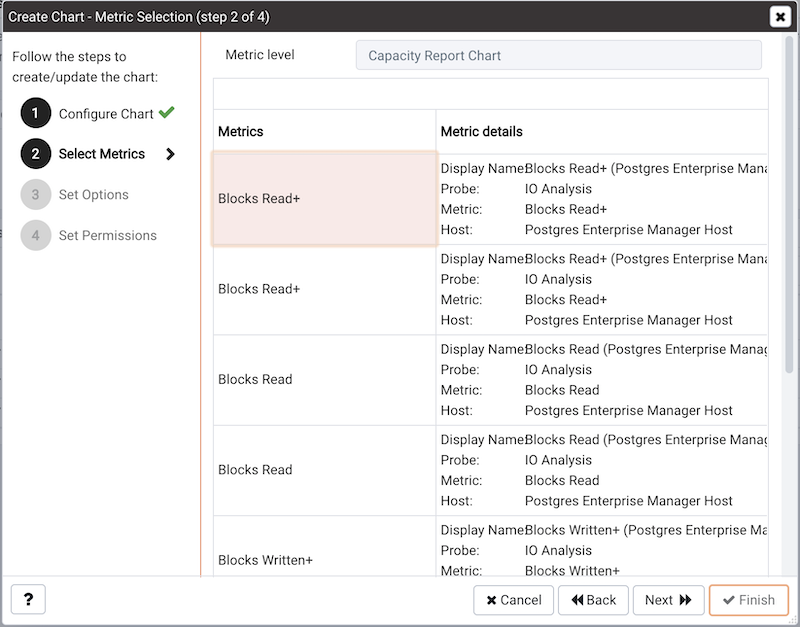Close the Create Chart dialog
This screenshot has height=627, width=800.
coord(780,17)
